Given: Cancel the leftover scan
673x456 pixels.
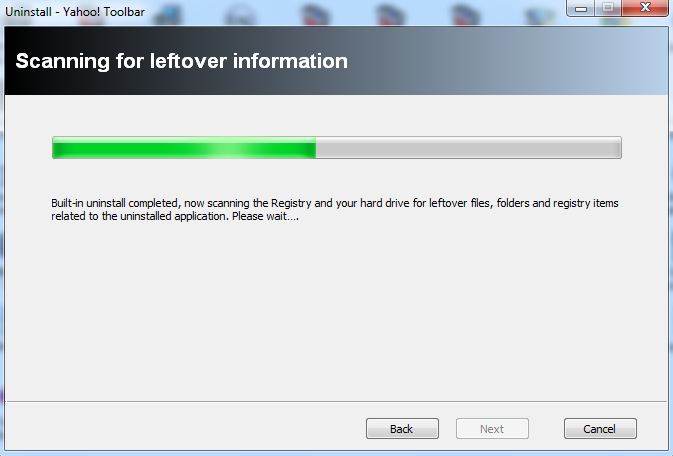Looking at the screenshot, I should point(600,429).
